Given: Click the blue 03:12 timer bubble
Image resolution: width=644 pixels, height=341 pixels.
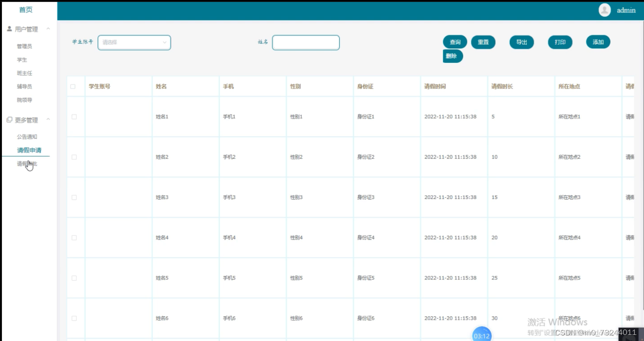Looking at the screenshot, I should [x=482, y=335].
